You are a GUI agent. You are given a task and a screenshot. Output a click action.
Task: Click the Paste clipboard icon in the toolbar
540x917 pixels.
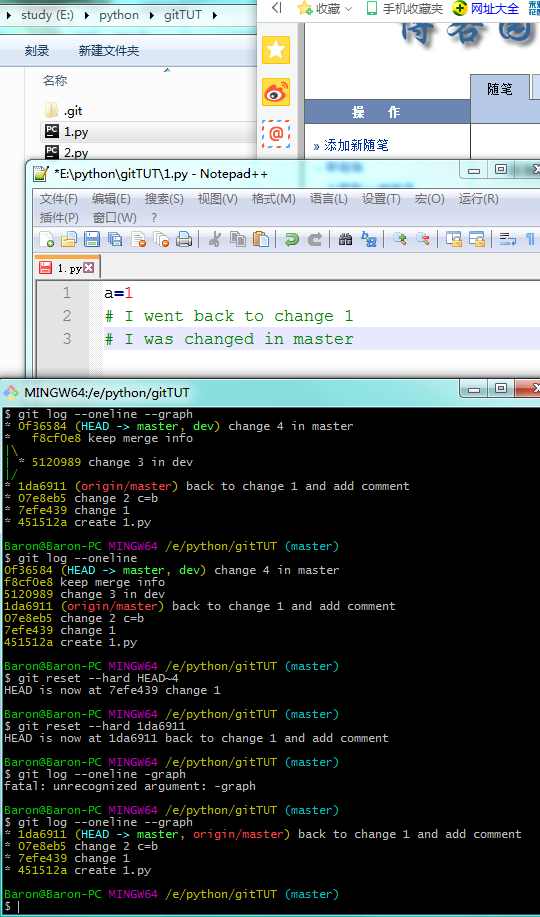[x=260, y=239]
